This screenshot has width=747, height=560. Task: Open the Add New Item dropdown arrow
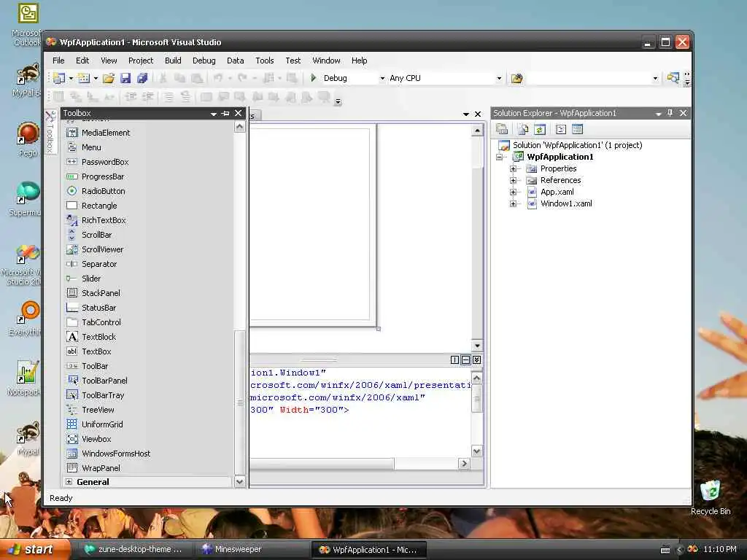96,78
